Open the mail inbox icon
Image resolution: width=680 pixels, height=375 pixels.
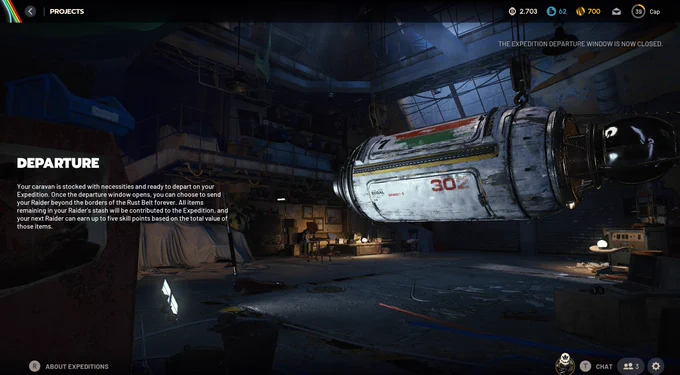coord(616,12)
